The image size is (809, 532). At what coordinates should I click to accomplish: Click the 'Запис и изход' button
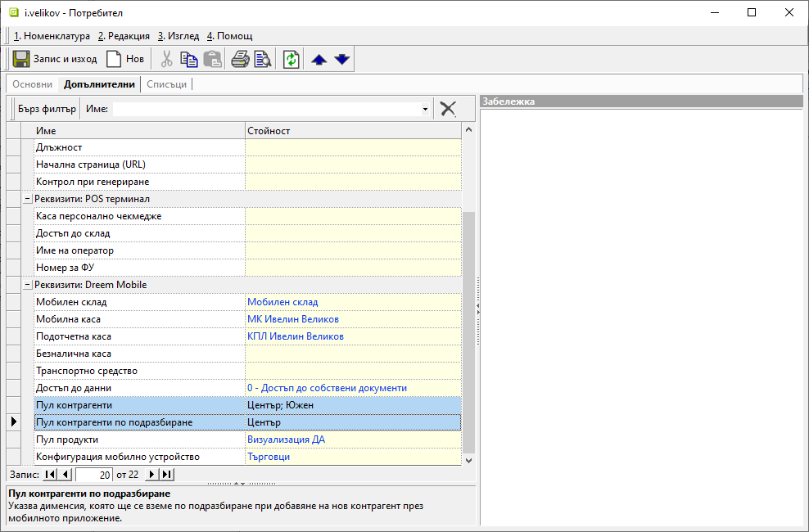tap(55, 59)
